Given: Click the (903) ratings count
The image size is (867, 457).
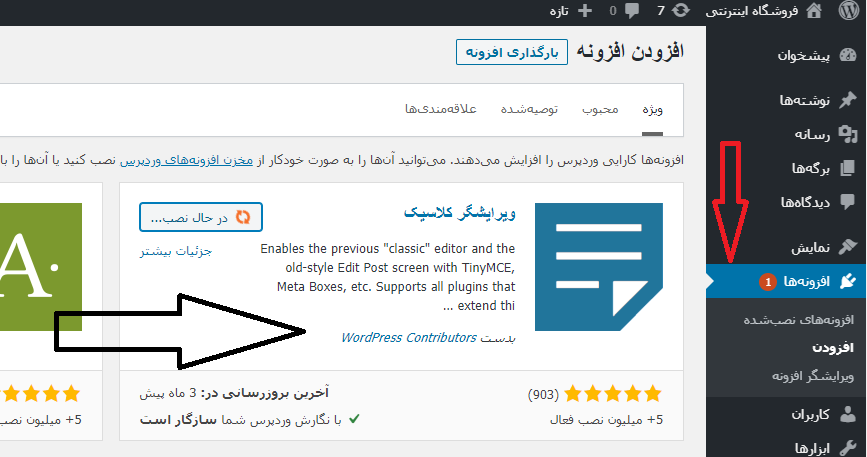Looking at the screenshot, I should point(544,395).
